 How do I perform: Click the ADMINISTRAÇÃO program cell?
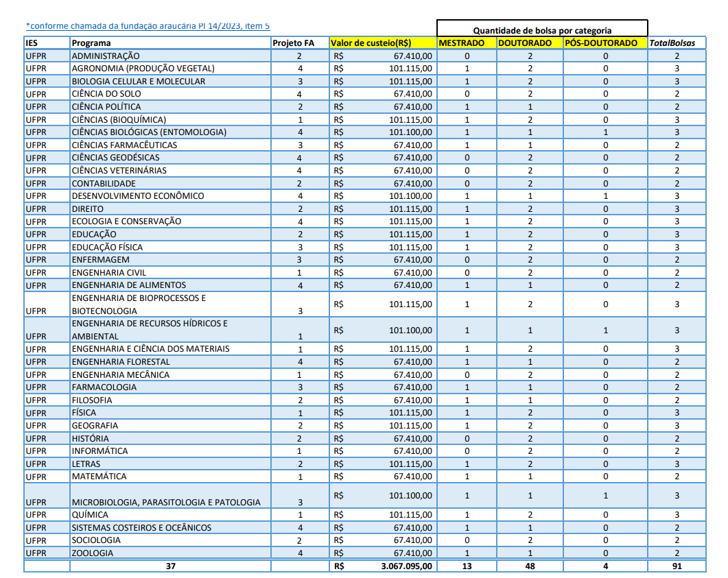coord(170,56)
